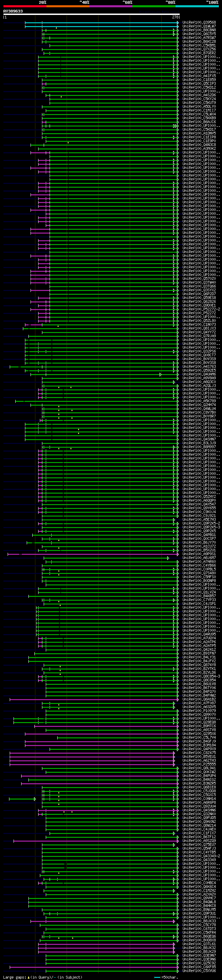Screen dimensions: 222x980
Task: Select label UniRef100_B0V3S9
Action: 199,359
